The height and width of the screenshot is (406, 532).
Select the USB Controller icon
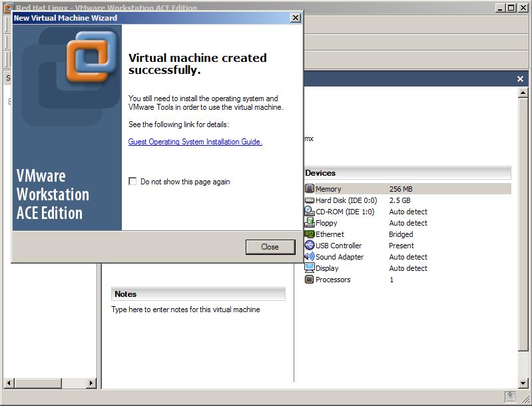(310, 246)
